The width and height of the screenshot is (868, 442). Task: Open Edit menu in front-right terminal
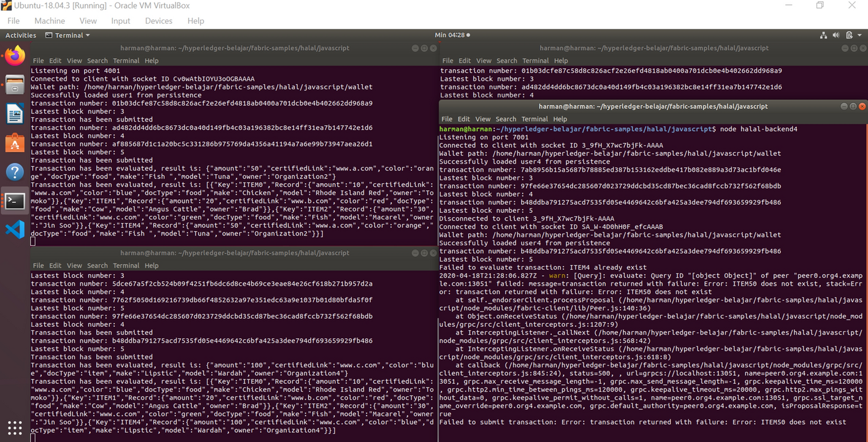tap(464, 119)
